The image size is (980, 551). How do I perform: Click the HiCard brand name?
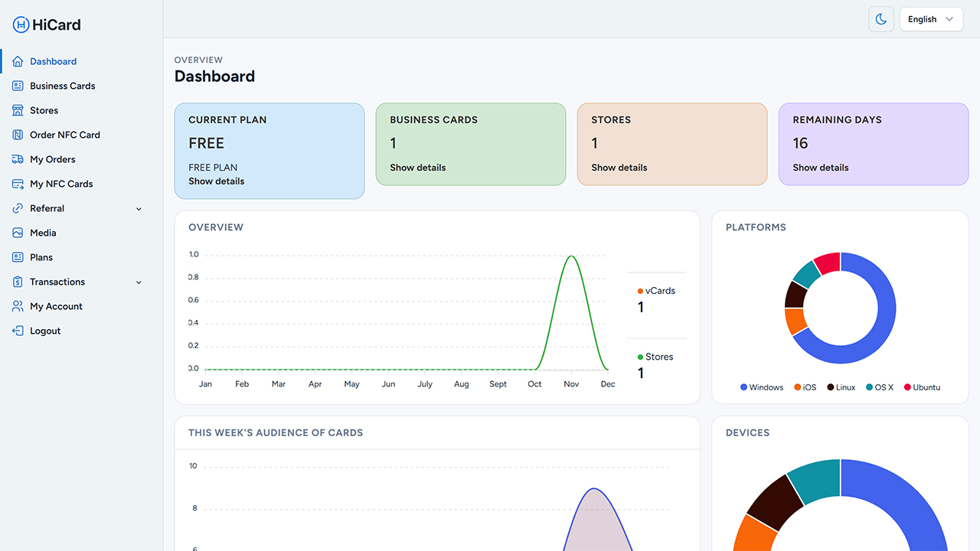pos(57,24)
